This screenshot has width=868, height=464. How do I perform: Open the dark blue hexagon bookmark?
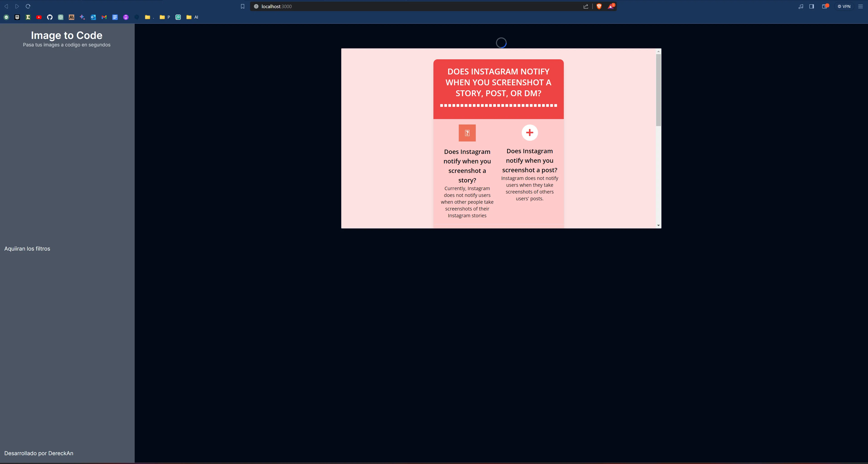point(137,17)
